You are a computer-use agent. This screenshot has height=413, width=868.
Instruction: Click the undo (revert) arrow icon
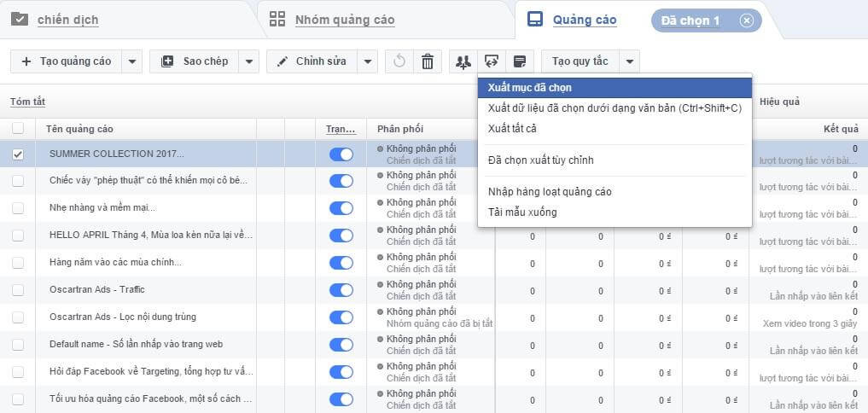point(399,61)
